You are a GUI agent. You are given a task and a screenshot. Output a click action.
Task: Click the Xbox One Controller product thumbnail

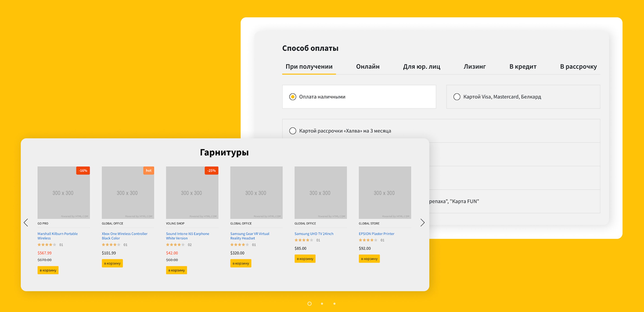(x=128, y=193)
